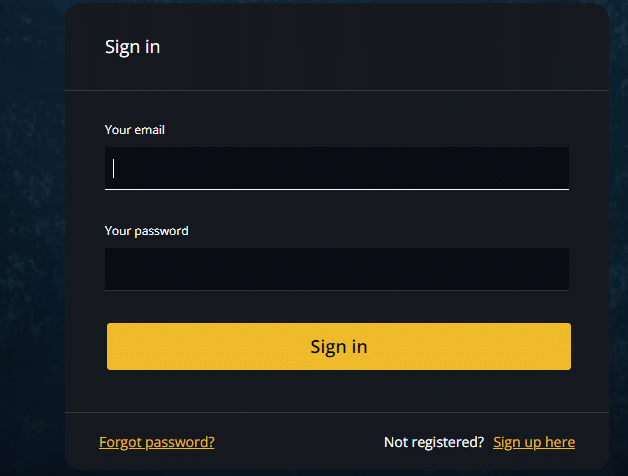The image size is (628, 476).
Task: Click the Sign in heading at top
Action: coord(132,47)
